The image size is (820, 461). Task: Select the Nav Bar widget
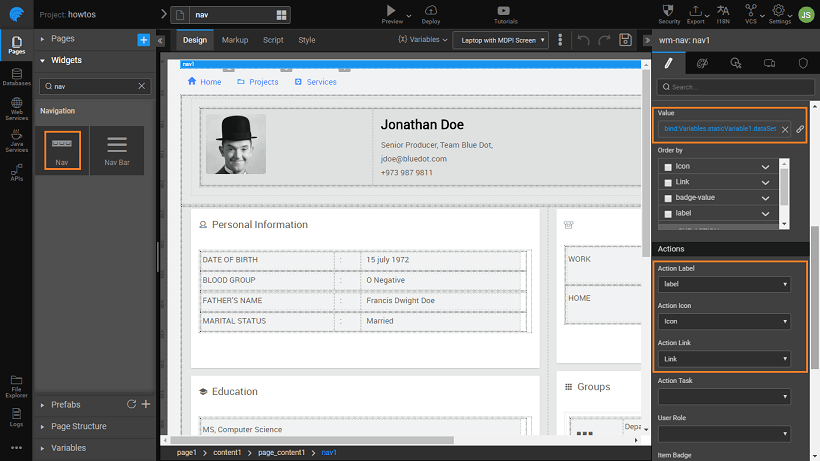tap(117, 149)
